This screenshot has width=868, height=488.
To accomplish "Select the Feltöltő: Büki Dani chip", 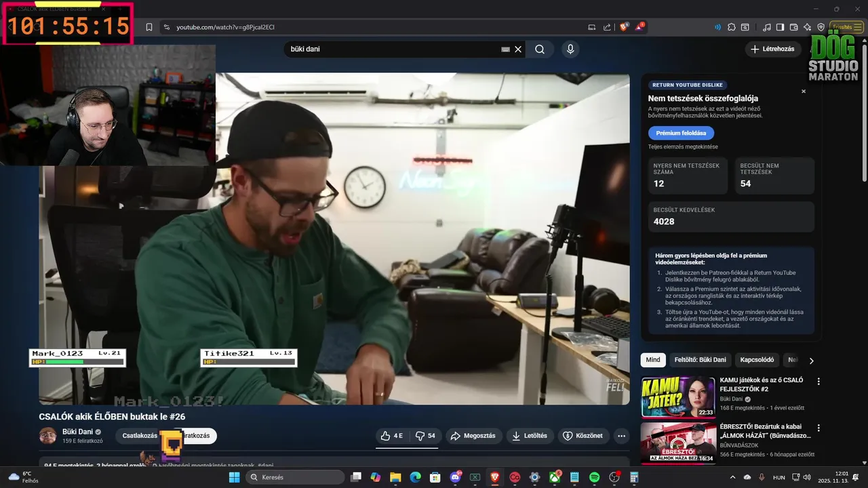I will 700,360.
